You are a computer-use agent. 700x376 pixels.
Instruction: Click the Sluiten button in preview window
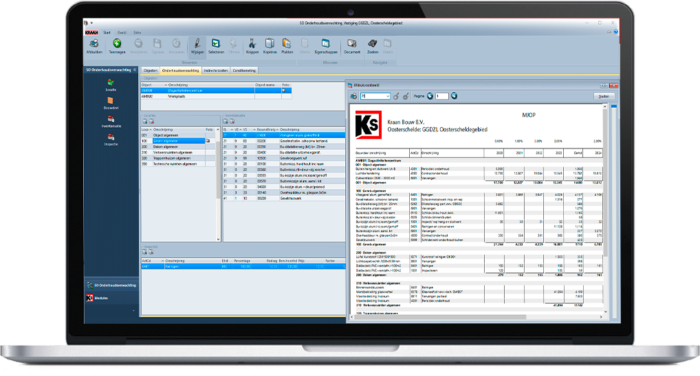point(604,96)
